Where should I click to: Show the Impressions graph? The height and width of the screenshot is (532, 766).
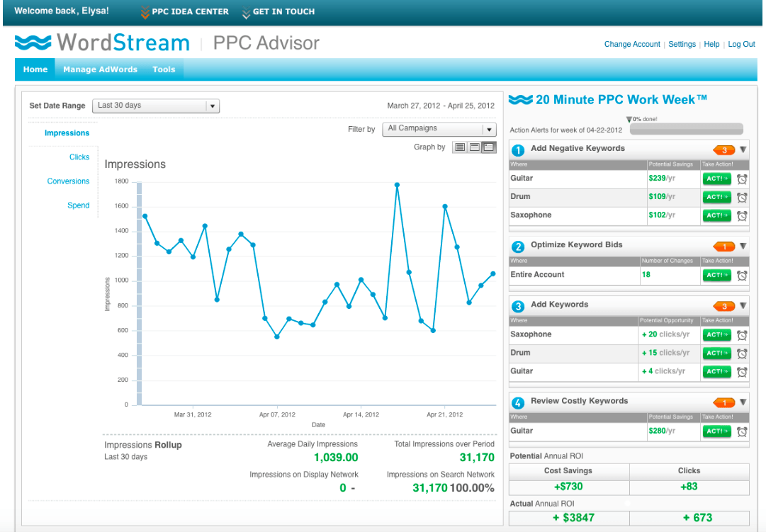[x=67, y=133]
